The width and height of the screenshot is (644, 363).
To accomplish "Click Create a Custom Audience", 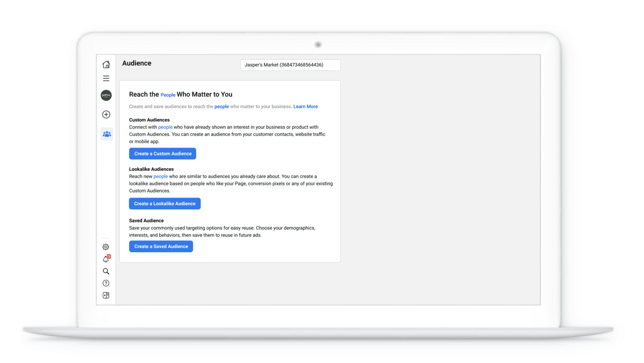I will click(x=162, y=153).
